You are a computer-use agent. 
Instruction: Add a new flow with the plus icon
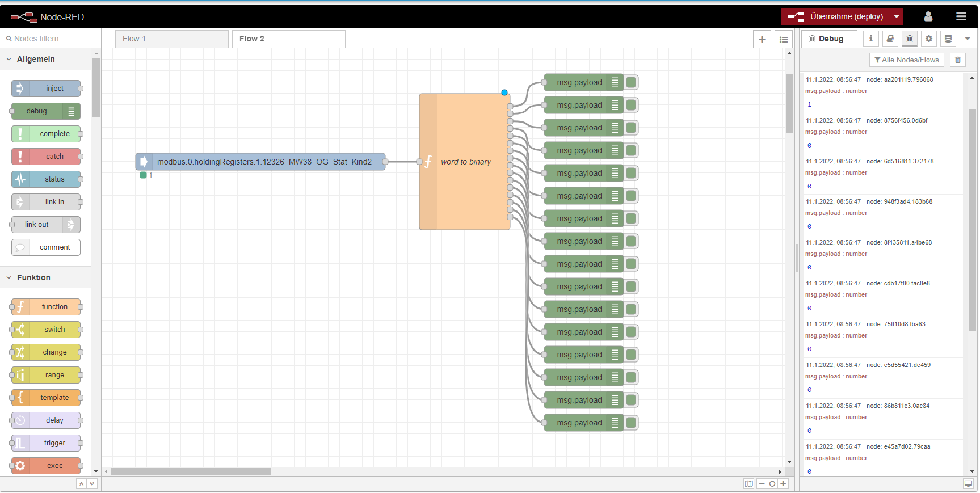coord(762,39)
